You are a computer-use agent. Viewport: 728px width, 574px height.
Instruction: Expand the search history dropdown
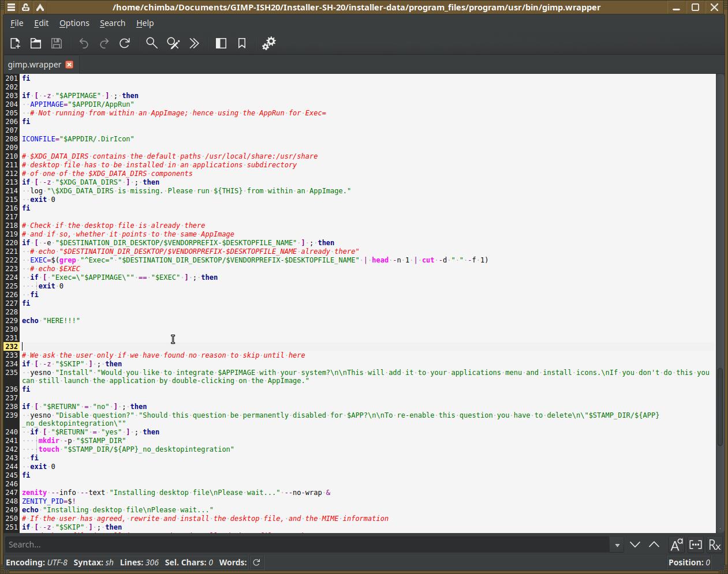coord(617,545)
